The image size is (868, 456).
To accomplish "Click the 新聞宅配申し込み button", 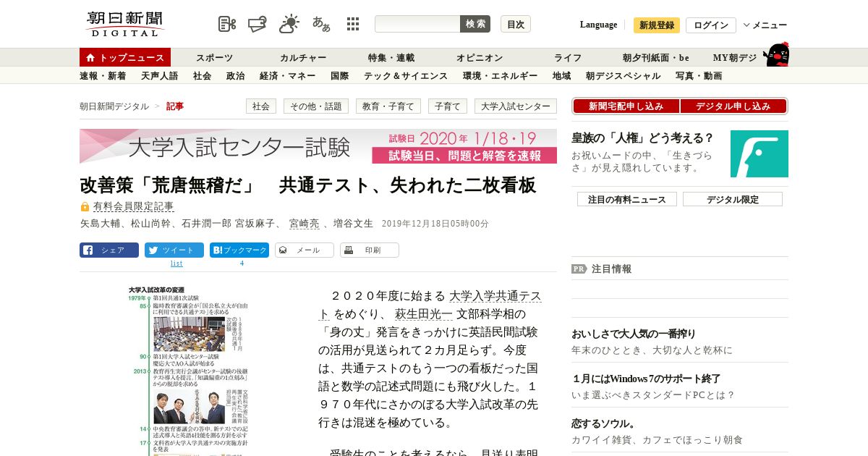I will (626, 106).
